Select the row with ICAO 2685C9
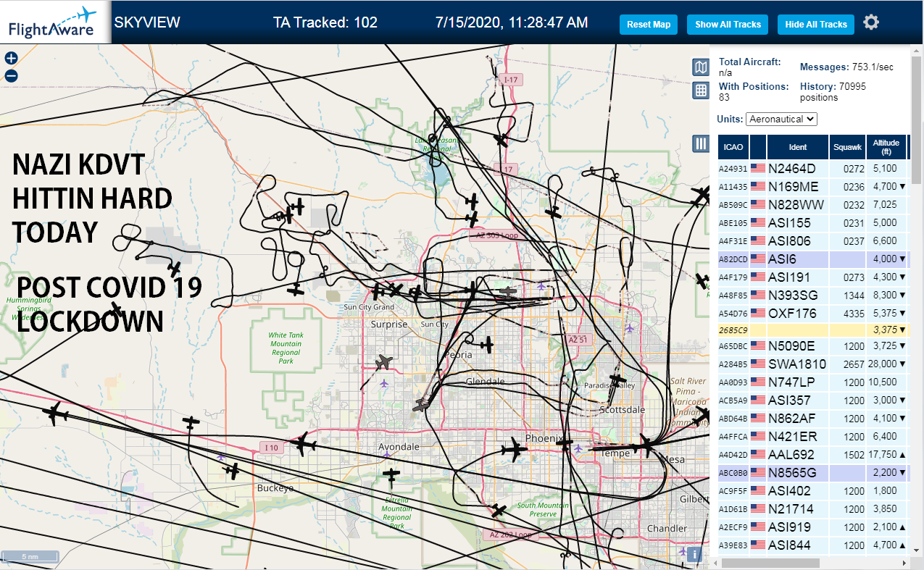924x570 pixels. [812, 330]
